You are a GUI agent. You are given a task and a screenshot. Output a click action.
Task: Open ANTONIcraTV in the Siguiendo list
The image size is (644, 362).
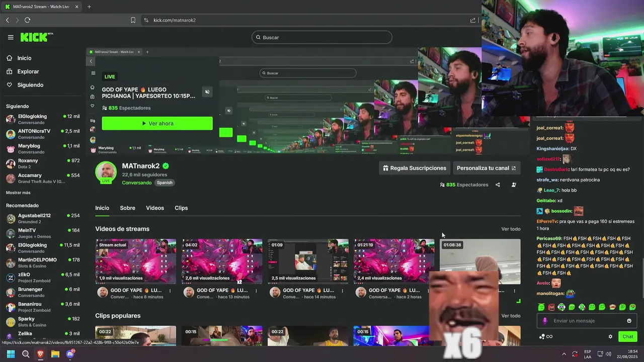point(43,134)
